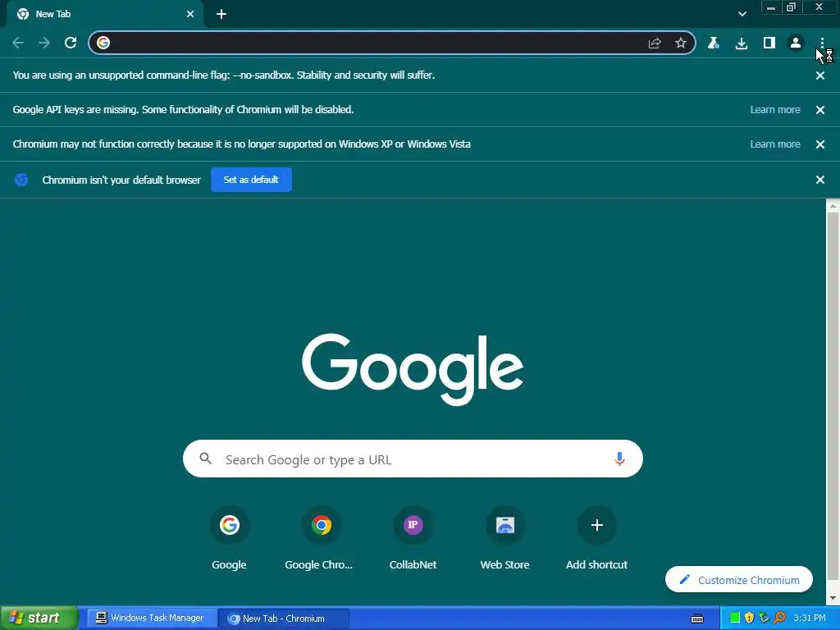The width and height of the screenshot is (840, 630).
Task: Click the page scrollbar up arrow
Action: (833, 205)
